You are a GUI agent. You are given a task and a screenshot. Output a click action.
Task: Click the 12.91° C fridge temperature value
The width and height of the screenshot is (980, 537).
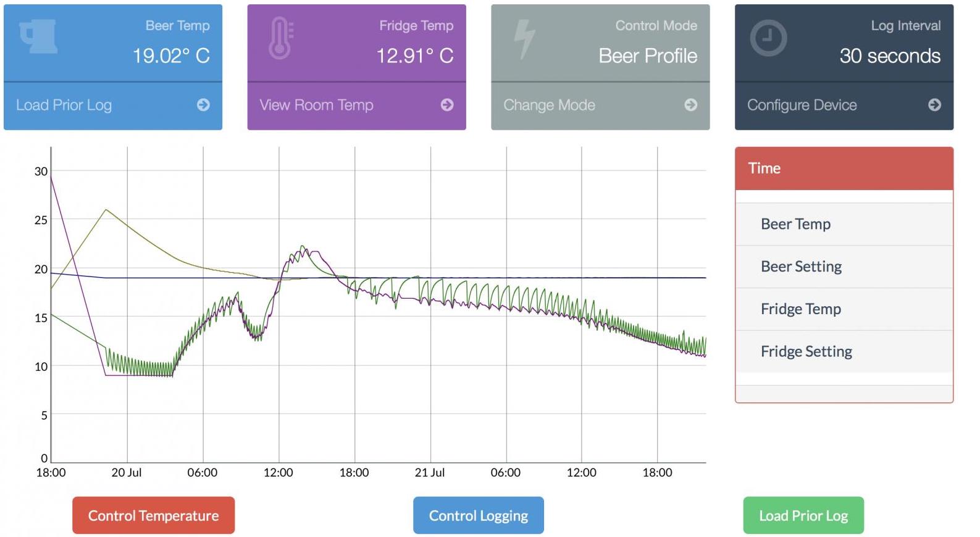(415, 56)
